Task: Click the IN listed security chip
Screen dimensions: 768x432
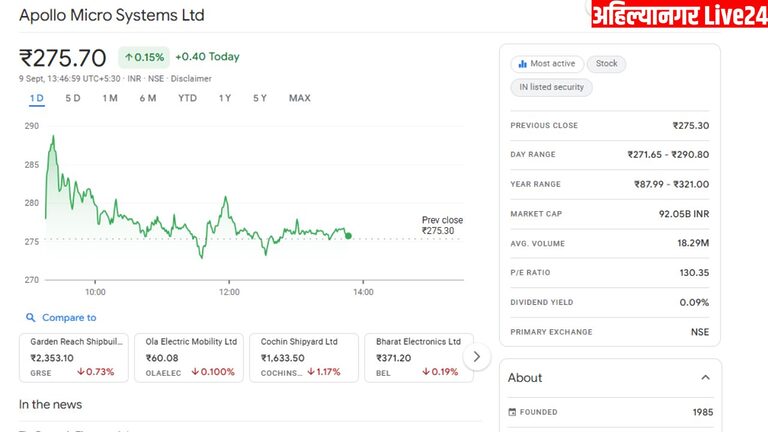Action: tap(551, 88)
